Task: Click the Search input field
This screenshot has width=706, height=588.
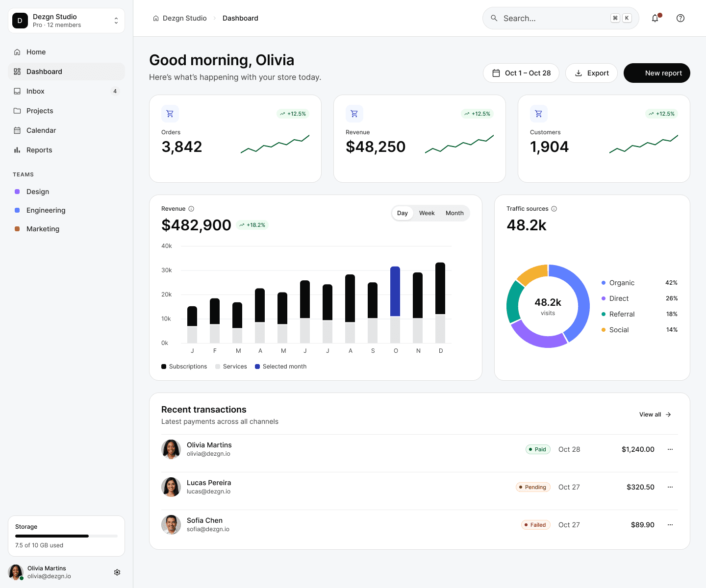Action: point(561,18)
